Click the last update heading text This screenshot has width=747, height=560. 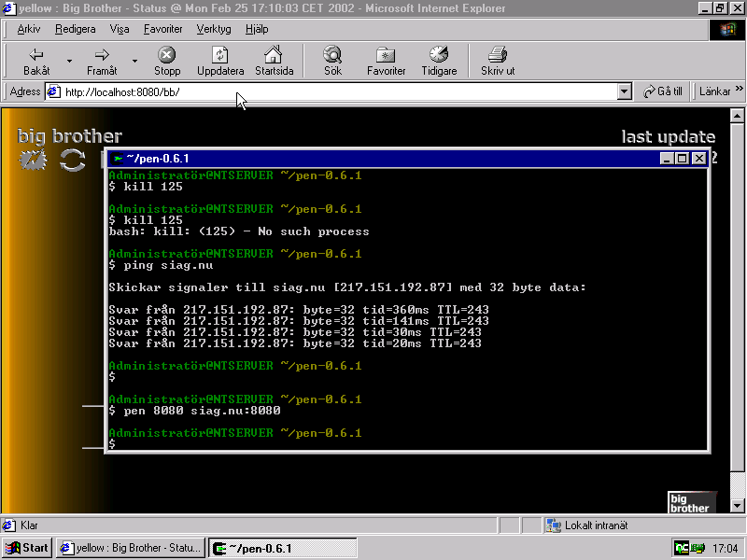tap(668, 137)
